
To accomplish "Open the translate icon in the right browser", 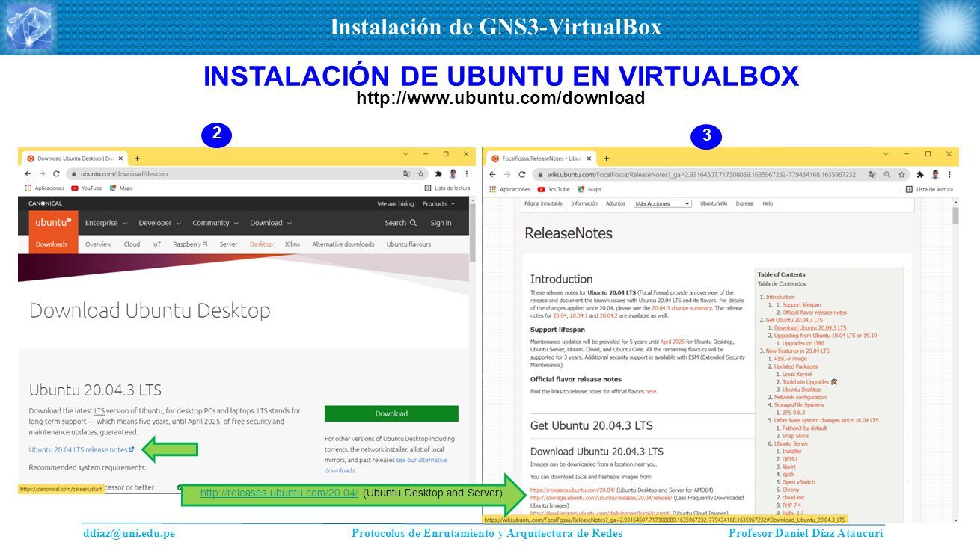I will tap(872, 174).
